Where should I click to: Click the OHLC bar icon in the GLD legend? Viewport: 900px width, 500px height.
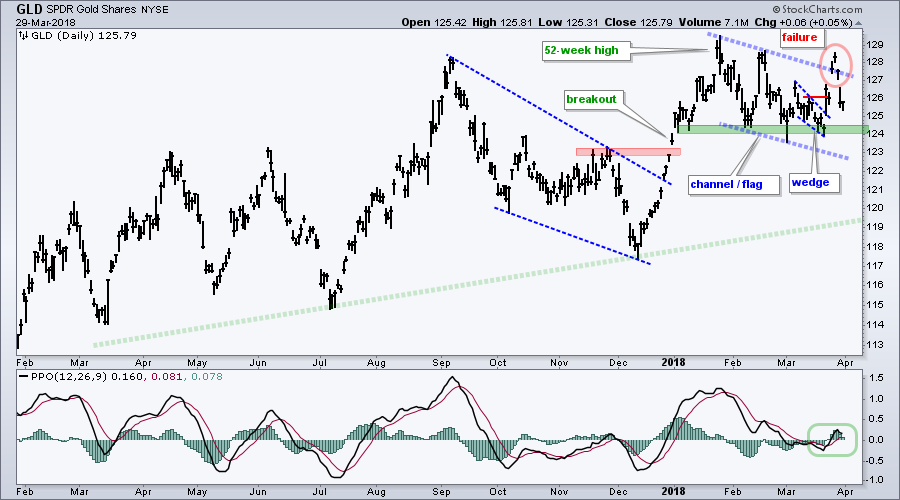click(x=23, y=35)
